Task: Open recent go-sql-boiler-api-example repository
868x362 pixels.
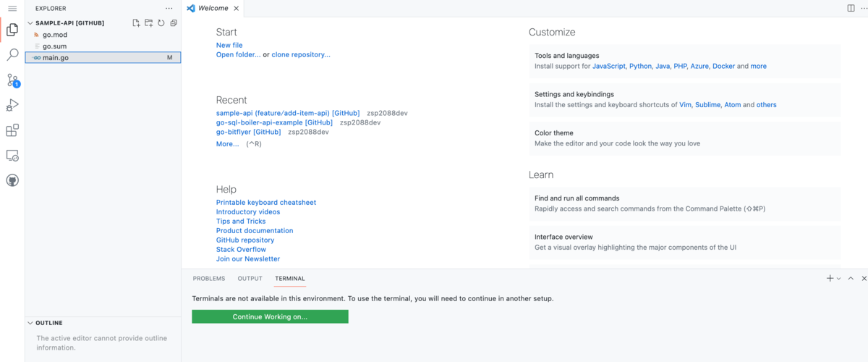Action: click(274, 122)
